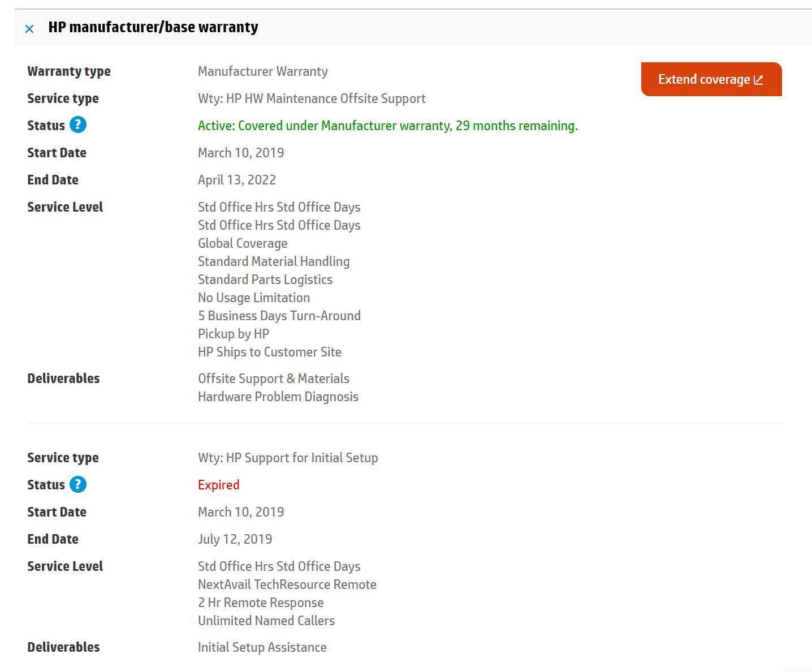The width and height of the screenshot is (812, 671).
Task: Click the Unlimited Named Callers entry
Action: coord(266,621)
